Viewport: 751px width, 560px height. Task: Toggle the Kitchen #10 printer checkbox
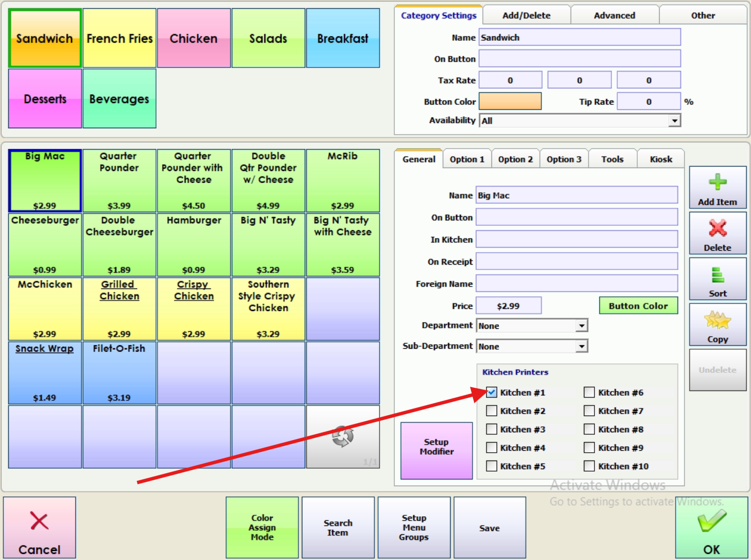point(589,466)
